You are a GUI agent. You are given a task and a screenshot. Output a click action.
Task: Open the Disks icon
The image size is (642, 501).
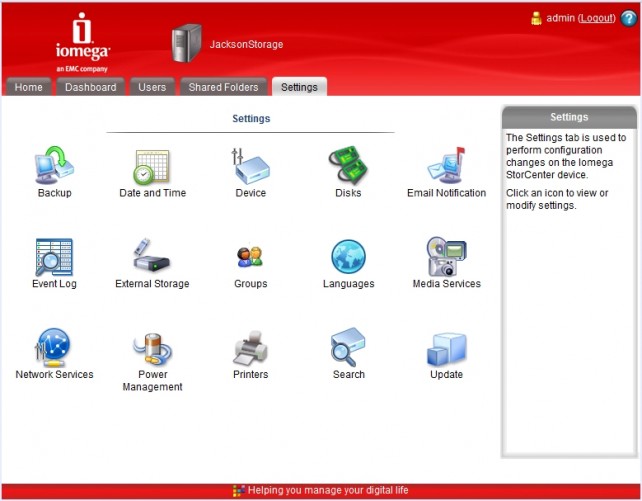[x=348, y=165]
